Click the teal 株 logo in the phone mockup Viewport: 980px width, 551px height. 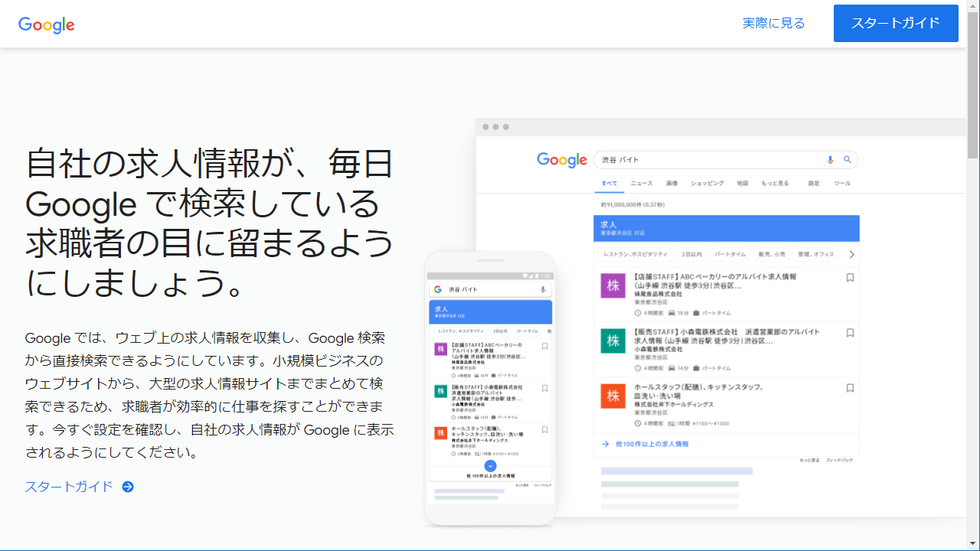tap(440, 391)
